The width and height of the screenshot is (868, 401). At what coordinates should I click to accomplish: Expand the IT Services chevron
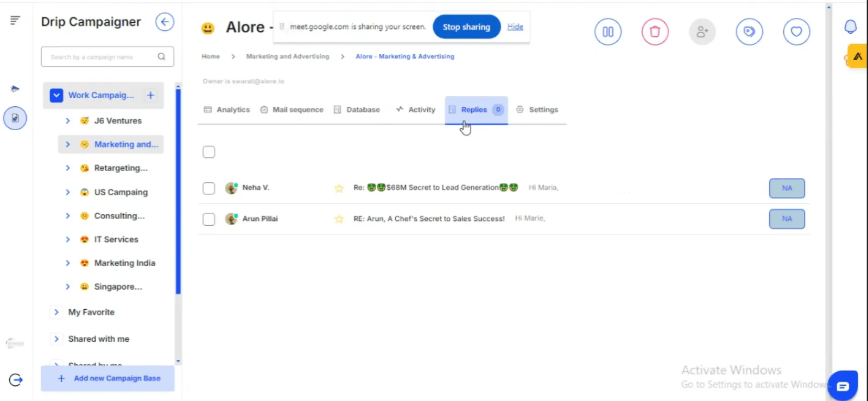[68, 239]
